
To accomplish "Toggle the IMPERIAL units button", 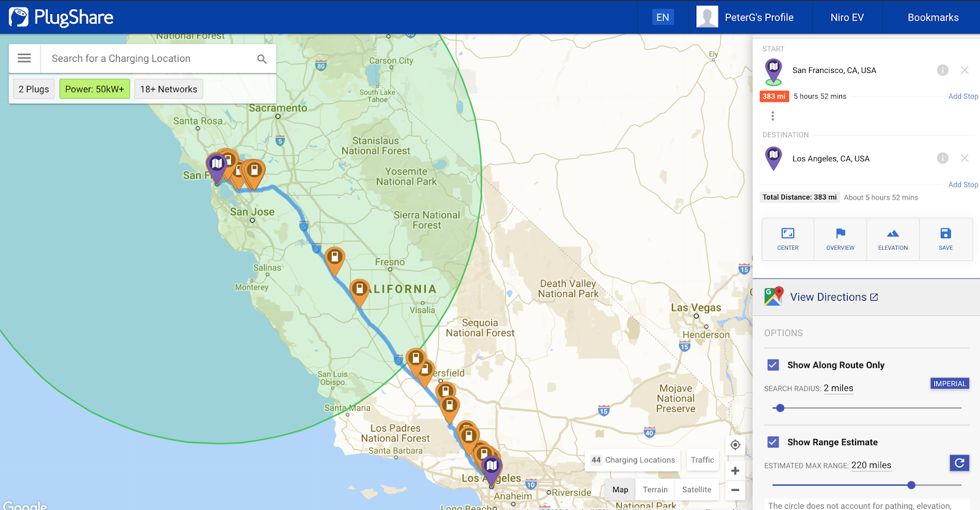I will pyautogui.click(x=949, y=384).
